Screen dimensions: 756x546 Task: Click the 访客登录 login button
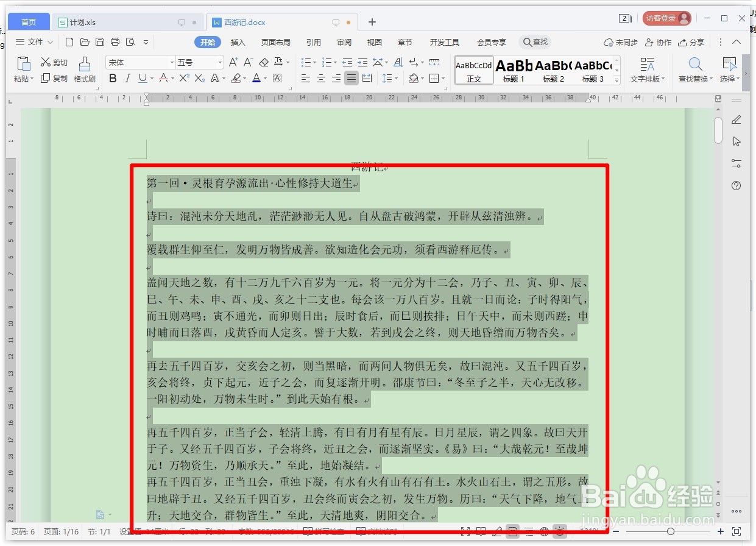click(667, 18)
